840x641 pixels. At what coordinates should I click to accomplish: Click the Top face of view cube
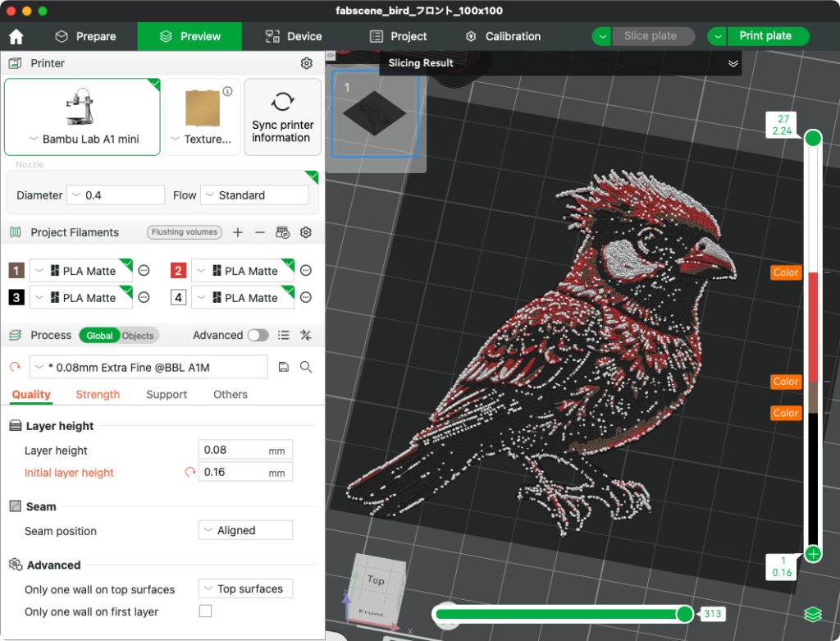pos(376,579)
